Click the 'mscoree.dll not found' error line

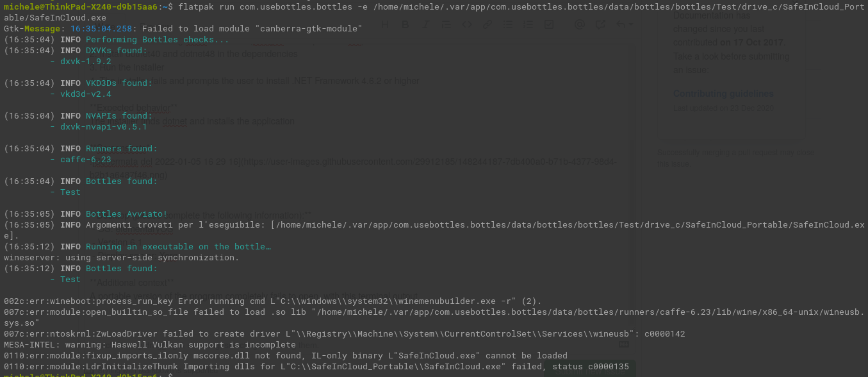pyautogui.click(x=286, y=356)
